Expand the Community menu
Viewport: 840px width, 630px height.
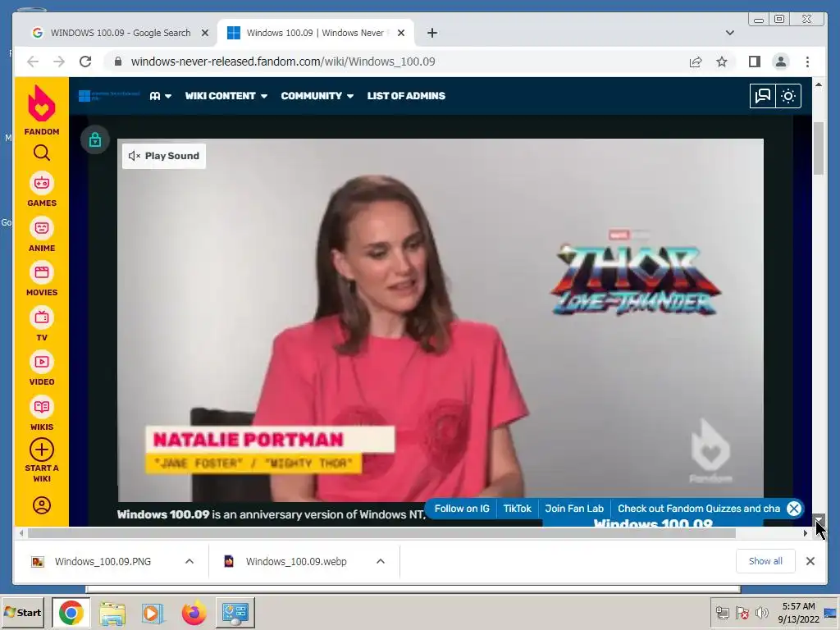pyautogui.click(x=317, y=96)
